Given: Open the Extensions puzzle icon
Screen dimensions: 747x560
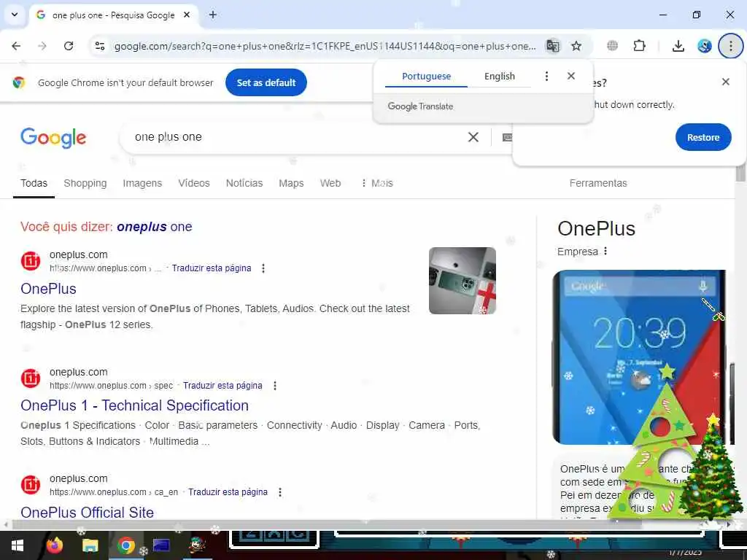Looking at the screenshot, I should tap(639, 46).
